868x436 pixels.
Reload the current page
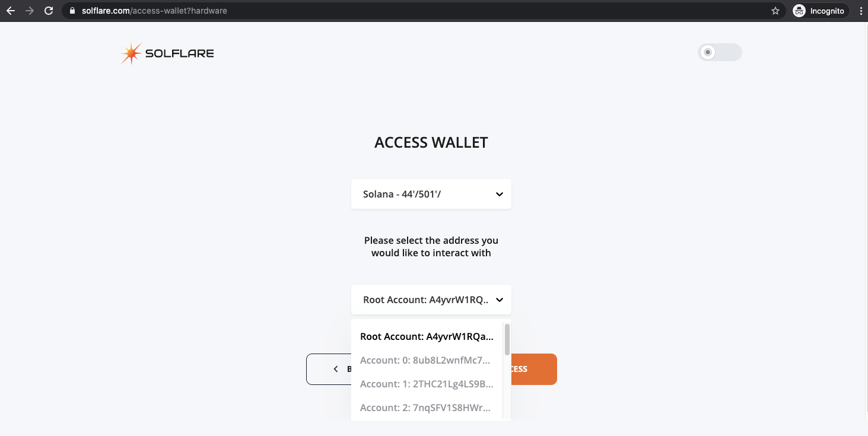(x=49, y=11)
